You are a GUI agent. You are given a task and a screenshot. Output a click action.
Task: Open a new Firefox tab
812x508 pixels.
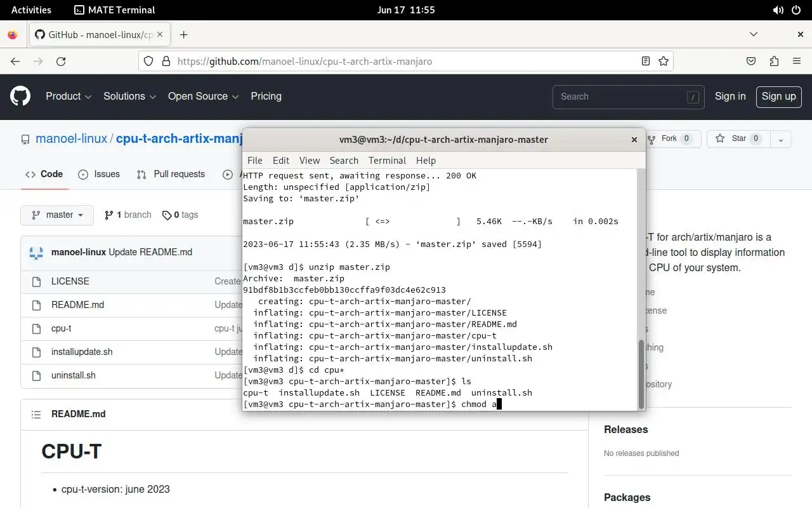(x=183, y=35)
